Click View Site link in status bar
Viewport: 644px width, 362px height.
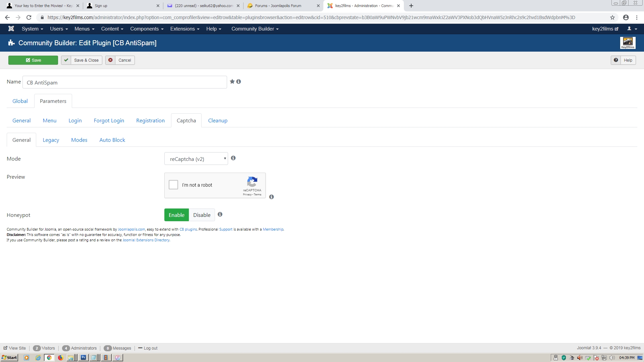(x=15, y=348)
